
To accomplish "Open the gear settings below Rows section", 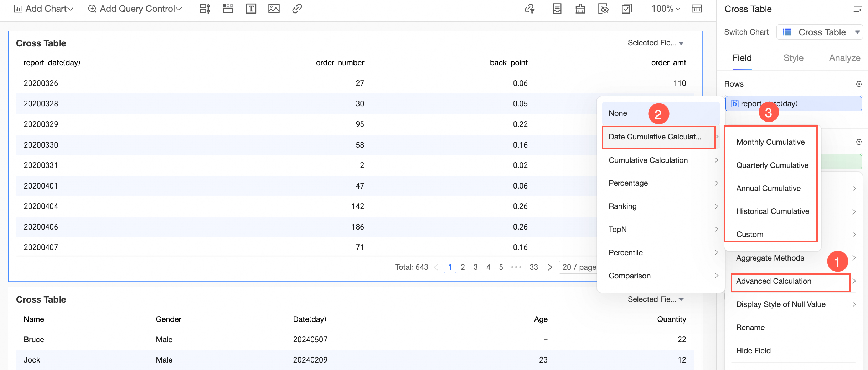I will [x=859, y=142].
